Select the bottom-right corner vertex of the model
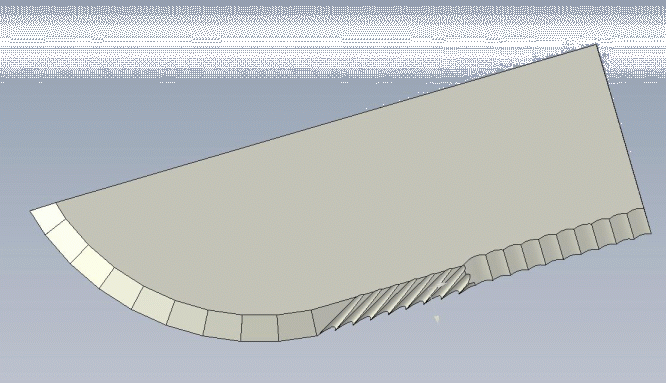This screenshot has height=383, width=666. click(650, 232)
